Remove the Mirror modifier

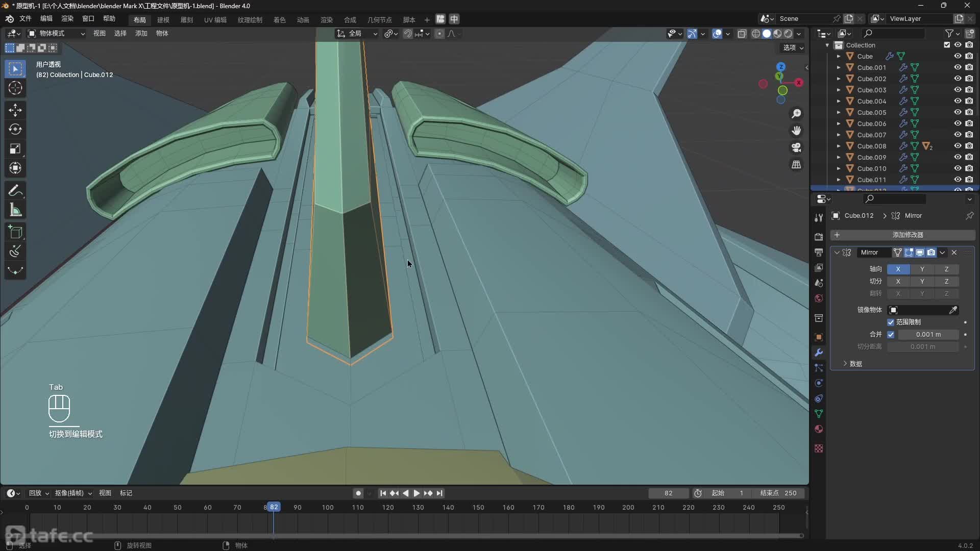tap(954, 253)
